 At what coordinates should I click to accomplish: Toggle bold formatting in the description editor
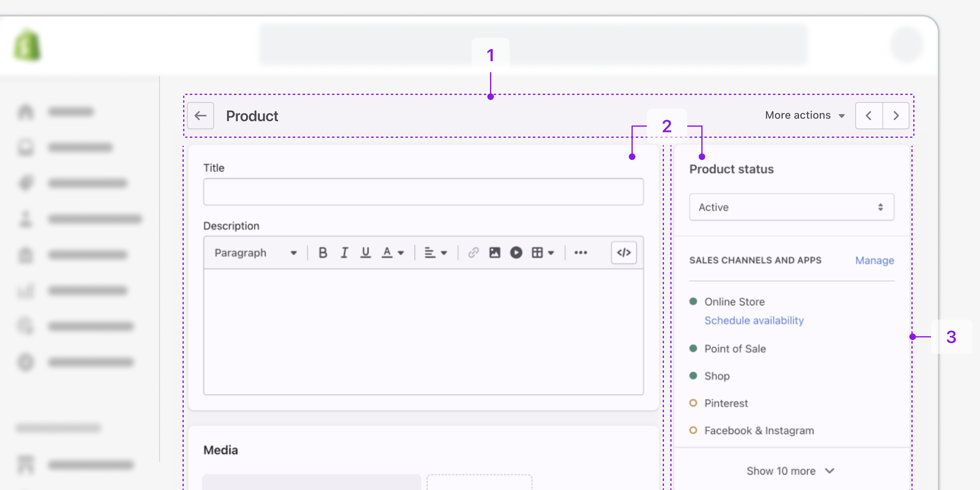(322, 252)
